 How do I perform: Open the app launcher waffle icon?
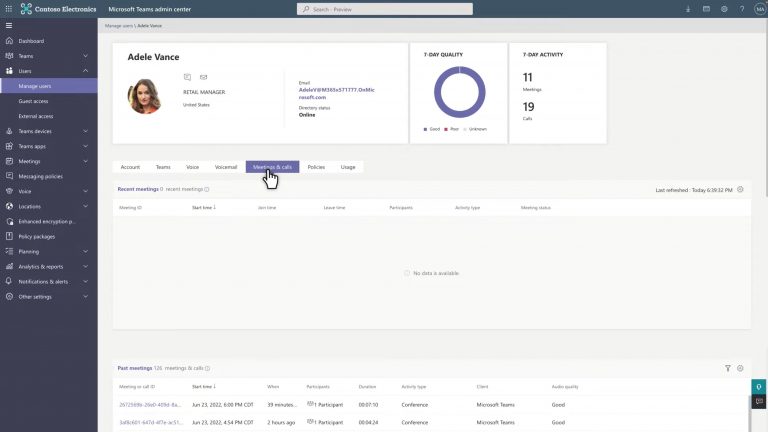coord(9,9)
